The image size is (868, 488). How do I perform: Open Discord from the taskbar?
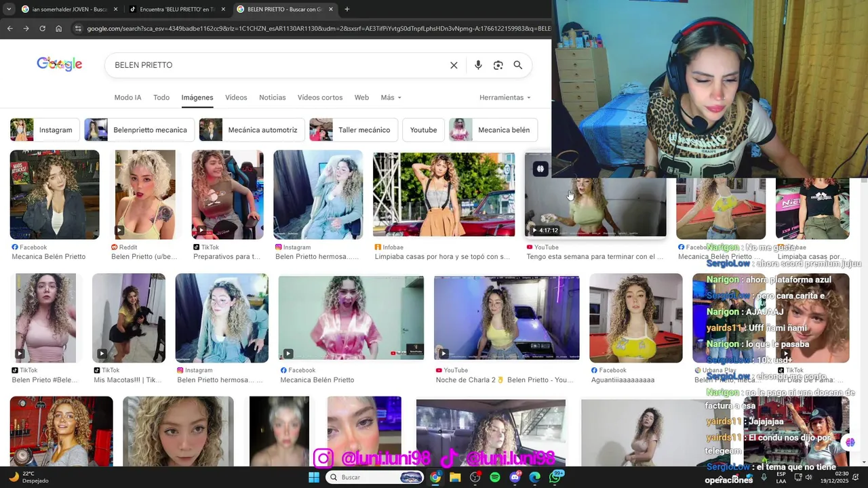pyautogui.click(x=515, y=477)
